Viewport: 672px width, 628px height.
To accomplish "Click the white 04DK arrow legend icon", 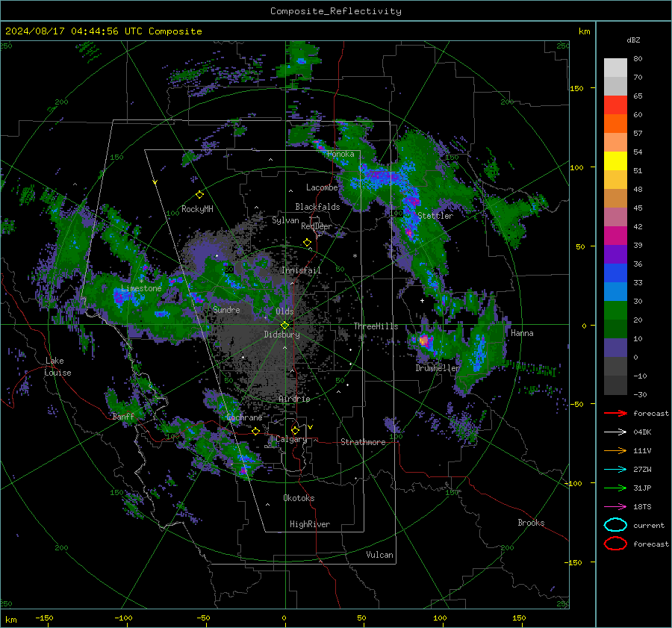I will pyautogui.click(x=615, y=432).
